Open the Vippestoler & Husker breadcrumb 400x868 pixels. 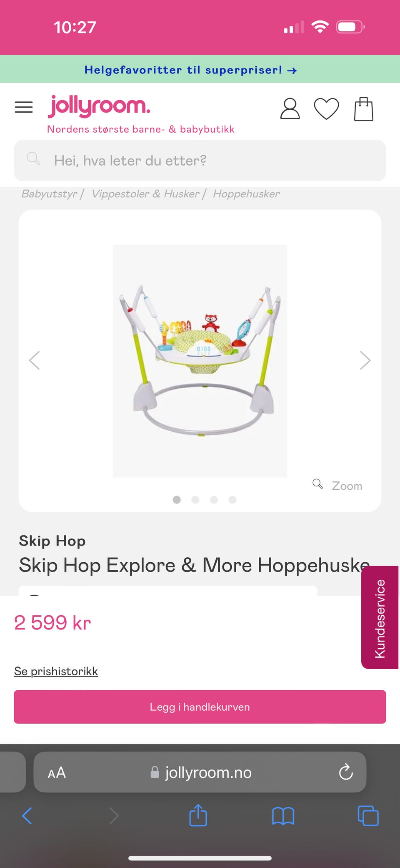[145, 194]
